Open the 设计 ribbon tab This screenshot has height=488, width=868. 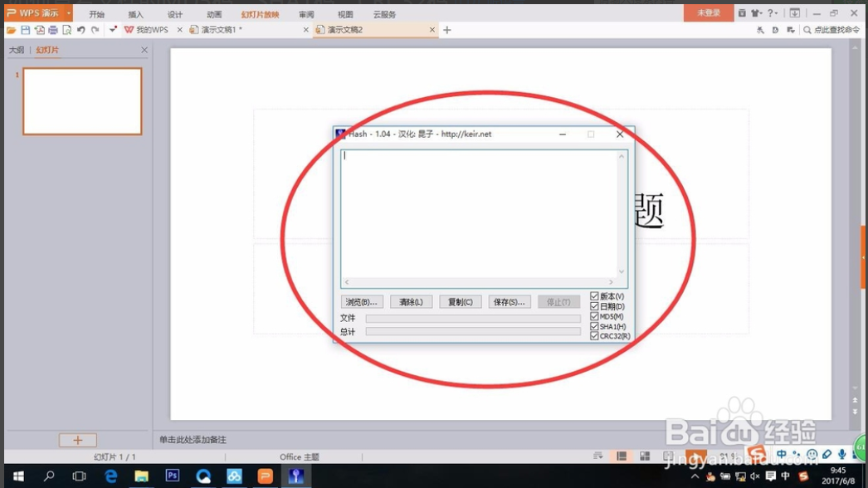pyautogui.click(x=175, y=14)
